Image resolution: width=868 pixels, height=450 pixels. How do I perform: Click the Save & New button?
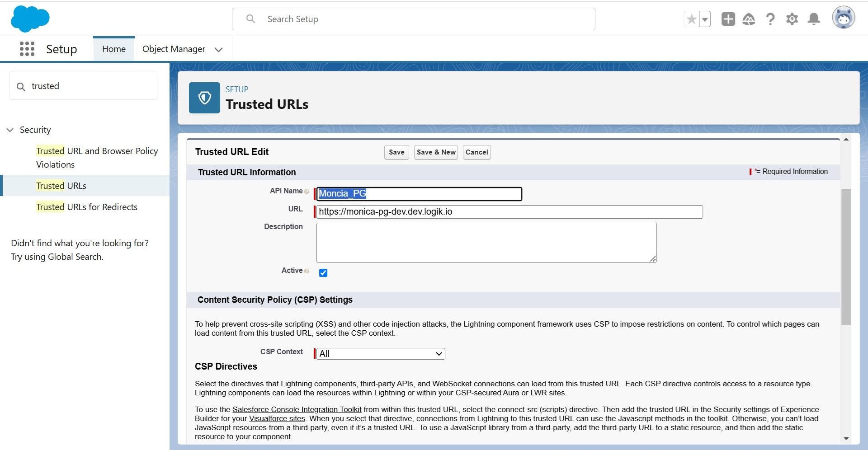[x=436, y=152]
